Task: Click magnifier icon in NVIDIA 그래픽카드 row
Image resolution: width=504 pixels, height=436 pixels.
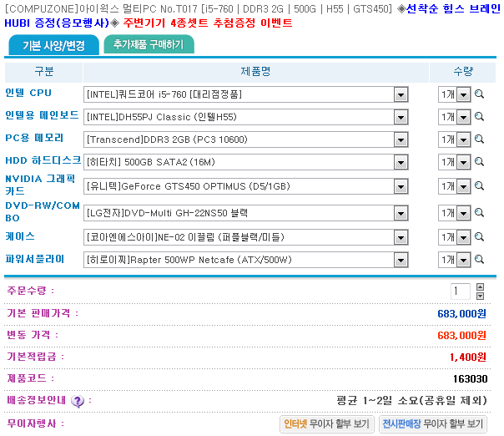Action: [x=479, y=186]
